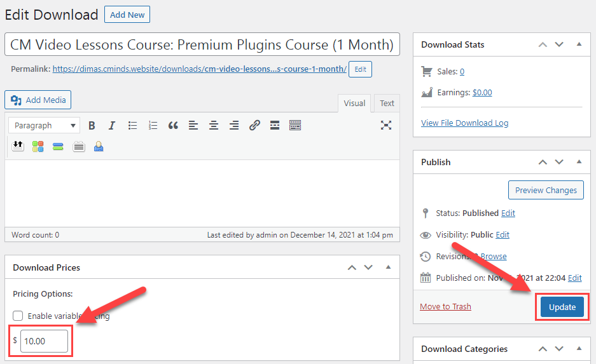Screen dimensions: 596x364
Task: Click the Sales count link
Action: (x=462, y=72)
